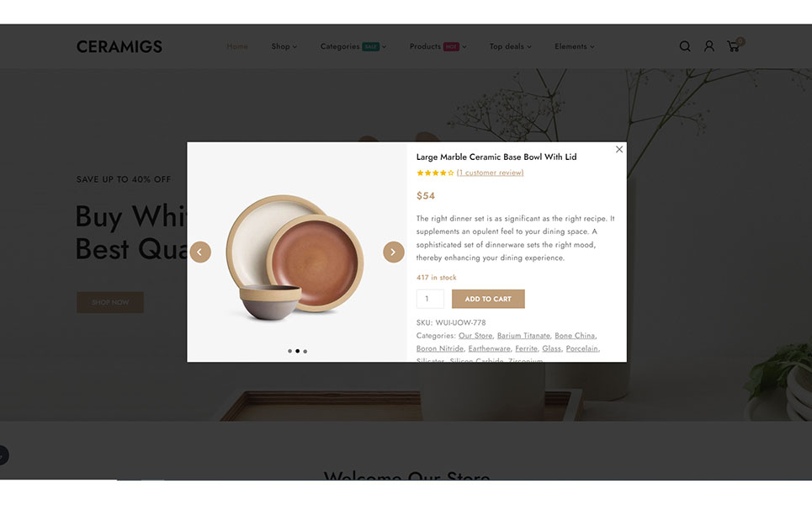The height and width of the screenshot is (505, 812).
Task: Select the third carousel dot
Action: [305, 351]
